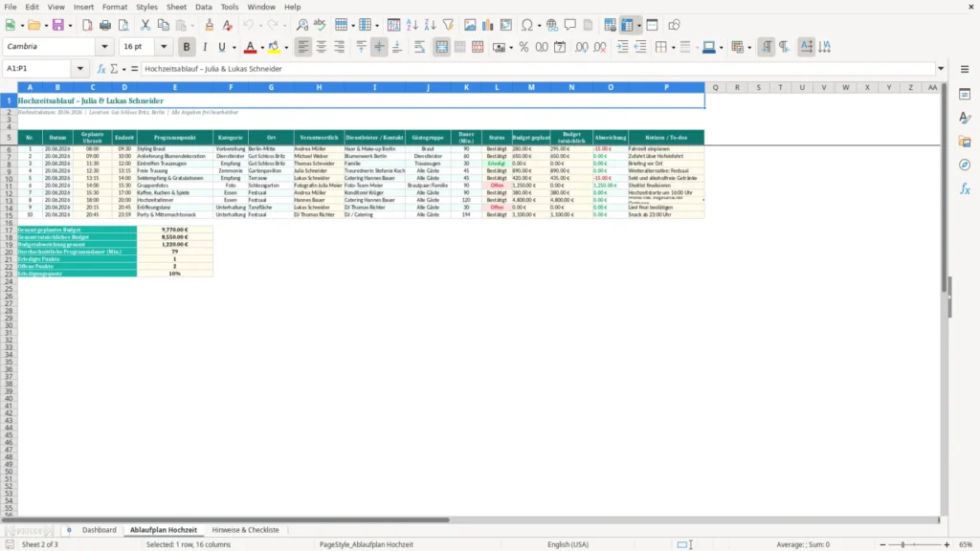Viewport: 980px width, 551px height.
Task: Toggle italic formatting
Action: pyautogui.click(x=205, y=47)
